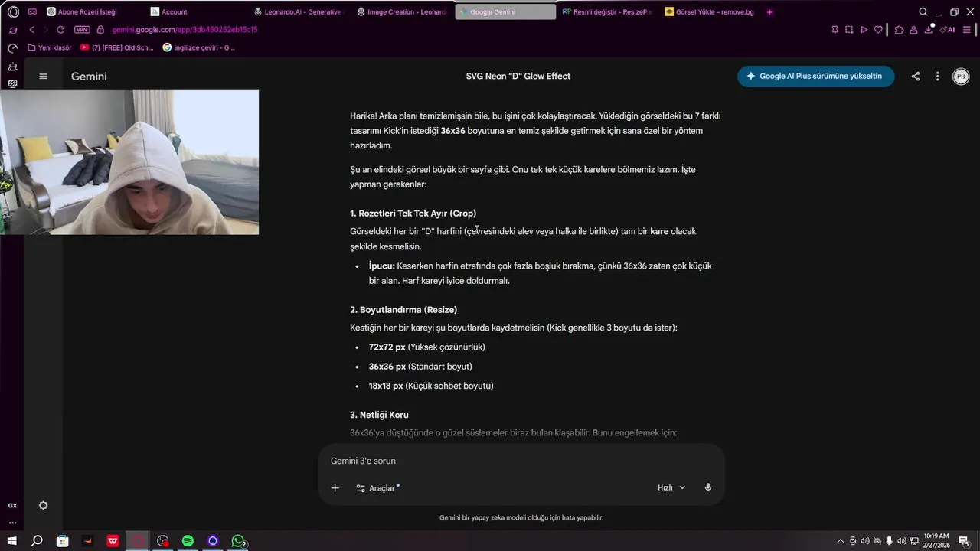980x551 pixels.
Task: Click the snapshot capture icon in toolbar
Action: click(849, 30)
